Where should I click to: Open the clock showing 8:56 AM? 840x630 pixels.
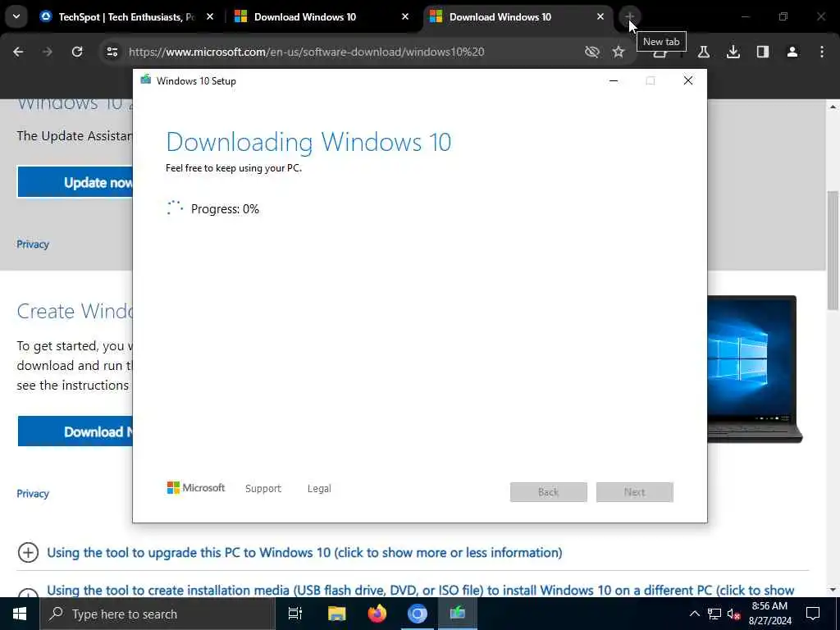coord(769,614)
